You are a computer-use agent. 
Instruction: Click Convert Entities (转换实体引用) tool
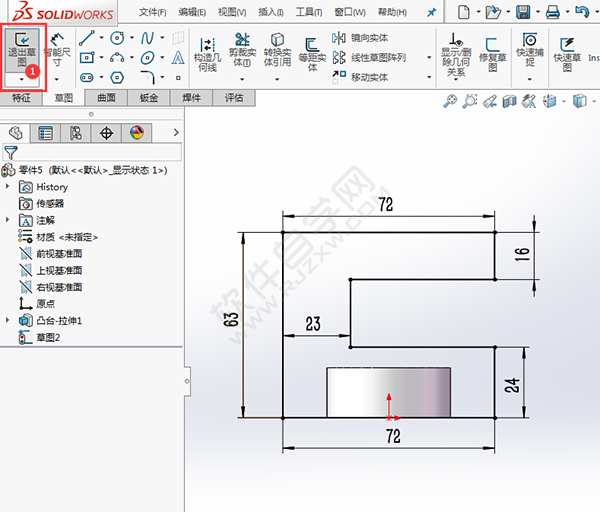pos(277,50)
